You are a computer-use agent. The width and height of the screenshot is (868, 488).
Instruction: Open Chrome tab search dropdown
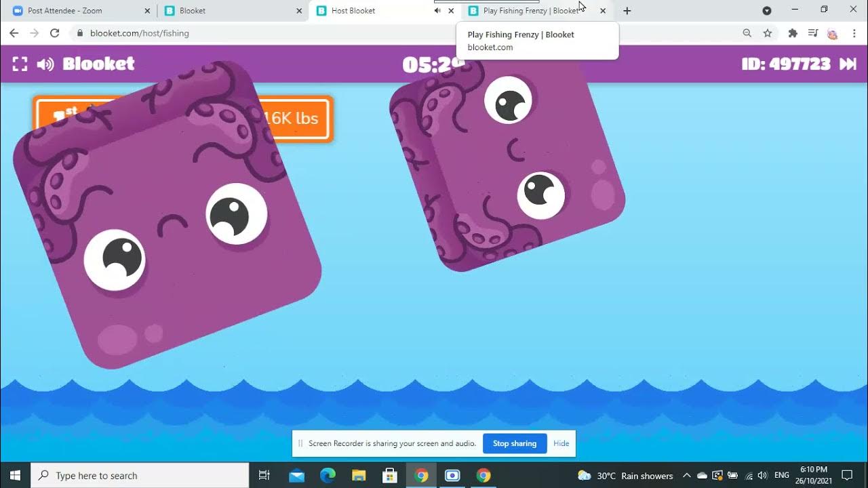[767, 11]
